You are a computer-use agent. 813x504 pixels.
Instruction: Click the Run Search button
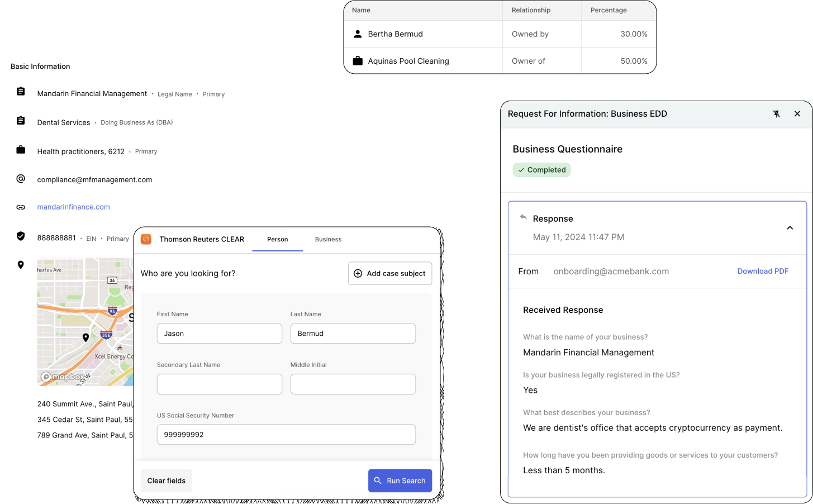400,481
